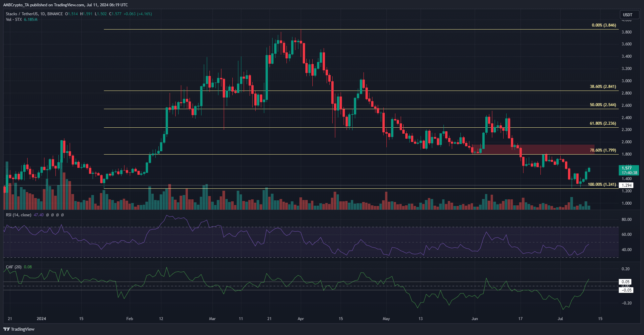Select the CMF (20) indicator label

14,267
